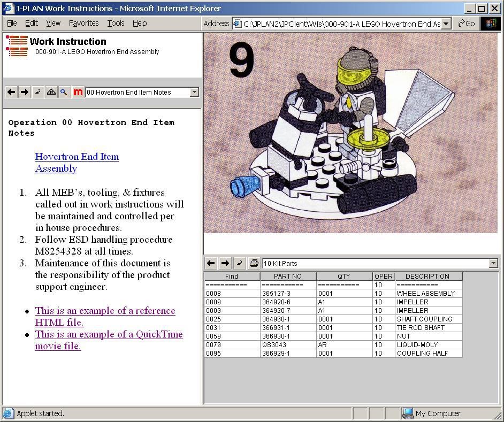Click the red 'm' icon
The height and width of the screenshot is (422, 504).
(78, 92)
